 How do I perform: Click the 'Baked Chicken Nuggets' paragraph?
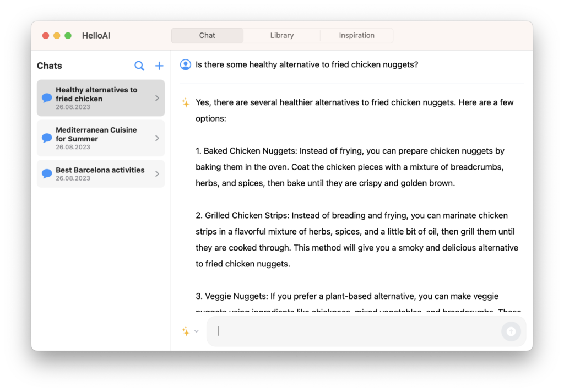pos(350,167)
